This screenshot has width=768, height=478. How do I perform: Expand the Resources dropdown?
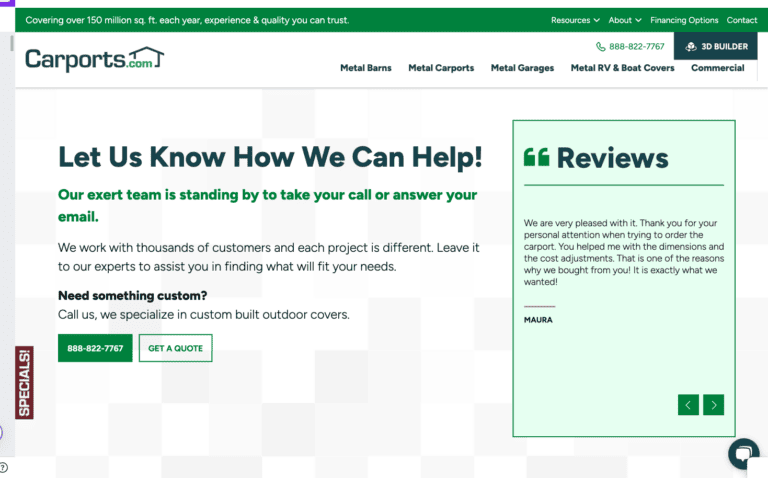[x=575, y=20]
